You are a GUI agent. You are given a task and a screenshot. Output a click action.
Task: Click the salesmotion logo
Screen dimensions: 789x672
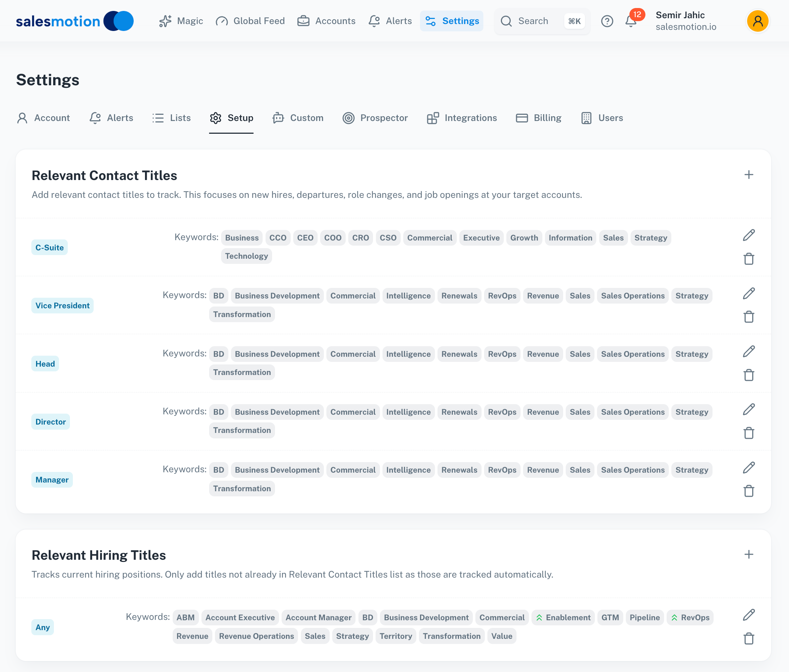[x=75, y=22]
